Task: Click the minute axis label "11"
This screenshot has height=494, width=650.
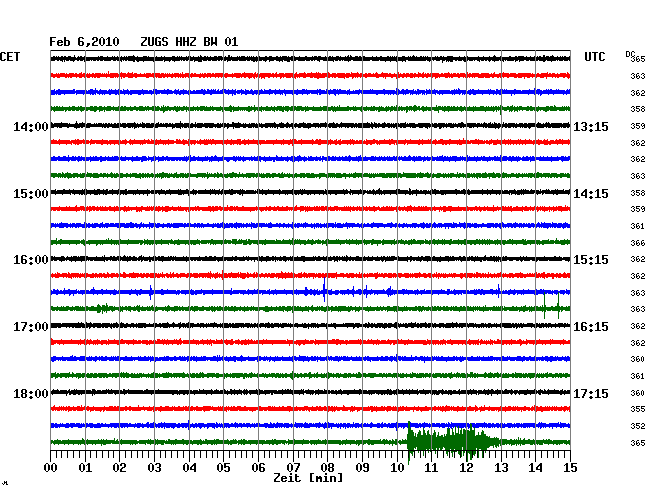Action: (432, 467)
